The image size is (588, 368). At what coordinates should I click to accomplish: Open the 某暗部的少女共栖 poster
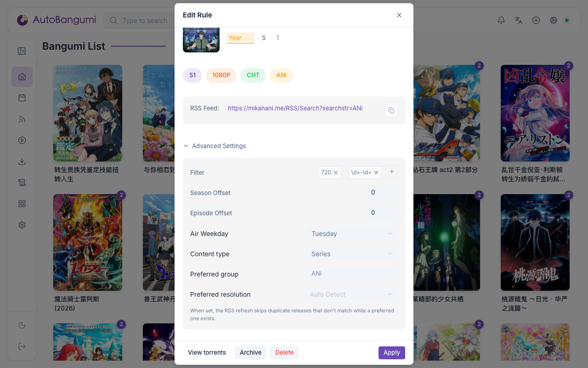pyautogui.click(x=447, y=242)
